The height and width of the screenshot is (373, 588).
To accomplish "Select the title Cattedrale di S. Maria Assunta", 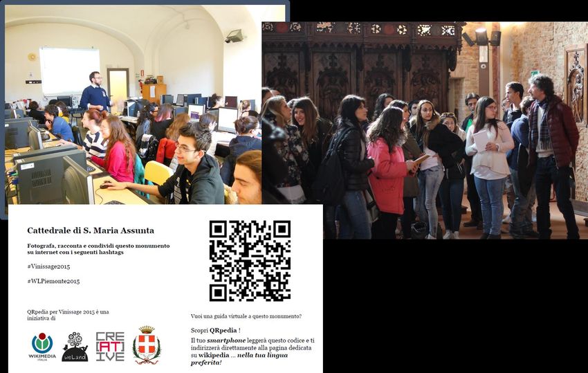I will [x=91, y=230].
